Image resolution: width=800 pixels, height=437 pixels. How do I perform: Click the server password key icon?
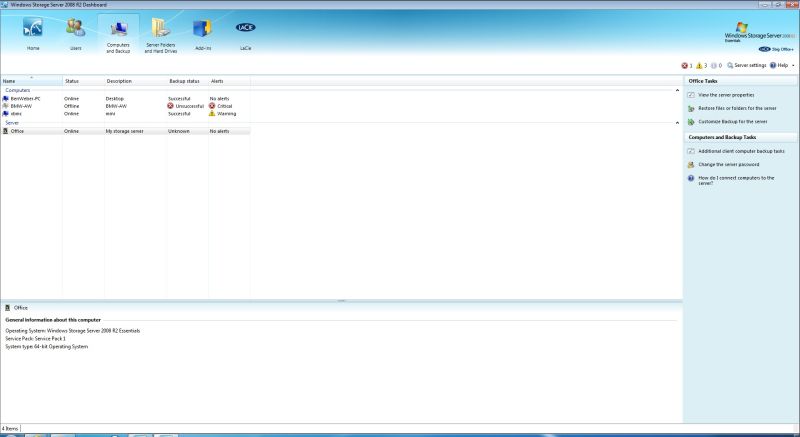[x=691, y=165]
